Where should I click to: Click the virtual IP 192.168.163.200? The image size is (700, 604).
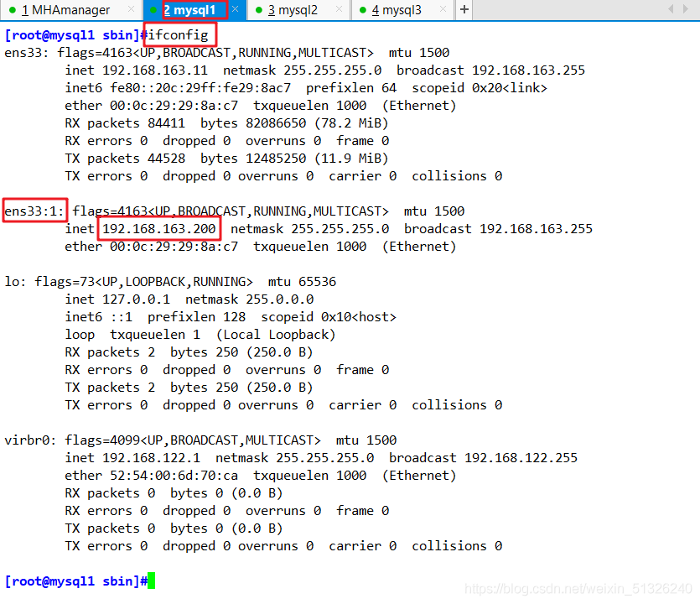[159, 229]
